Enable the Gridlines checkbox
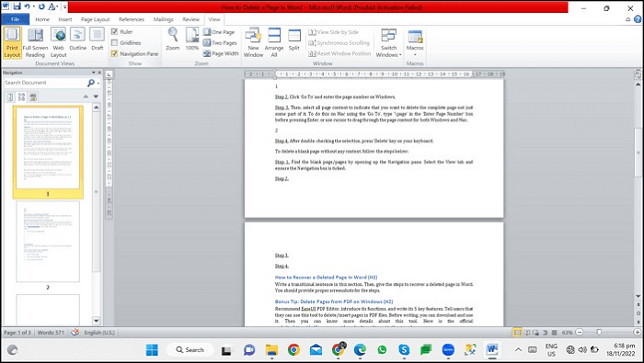 tap(115, 42)
